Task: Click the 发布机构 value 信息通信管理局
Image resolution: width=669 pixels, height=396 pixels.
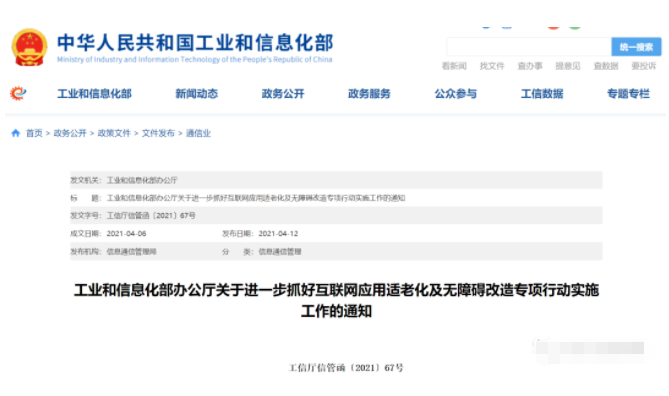Action: click(x=131, y=251)
